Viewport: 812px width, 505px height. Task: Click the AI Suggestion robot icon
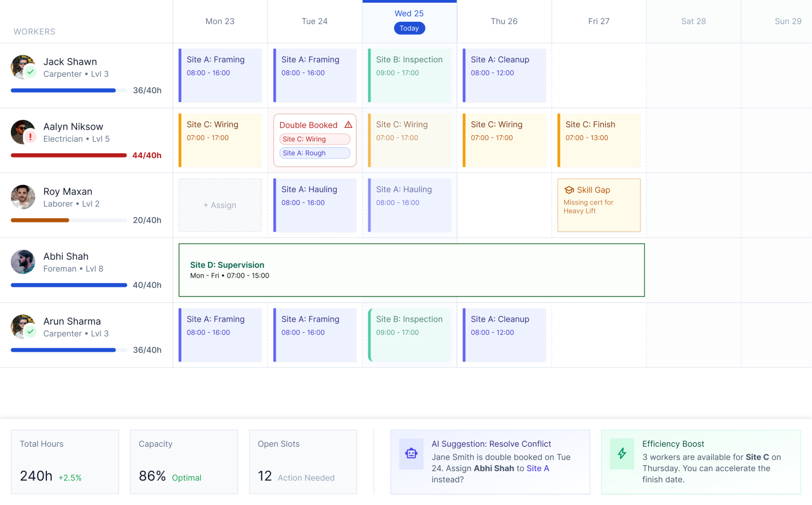click(x=411, y=454)
